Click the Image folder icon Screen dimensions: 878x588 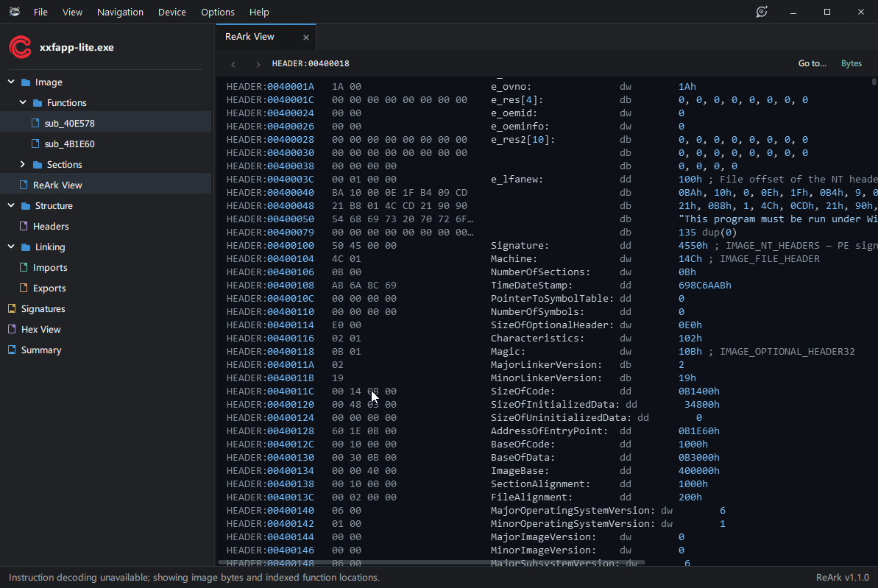26,82
